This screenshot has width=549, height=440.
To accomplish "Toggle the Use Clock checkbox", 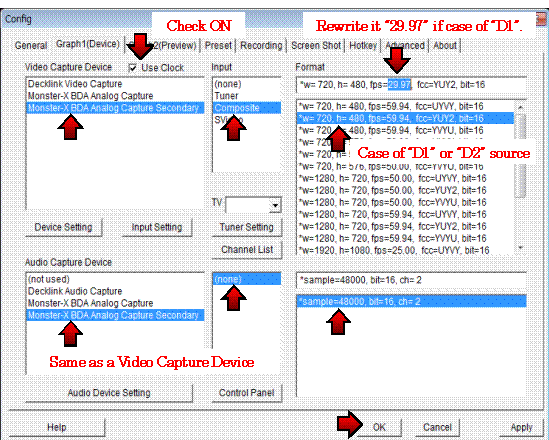I will pyautogui.click(x=133, y=68).
